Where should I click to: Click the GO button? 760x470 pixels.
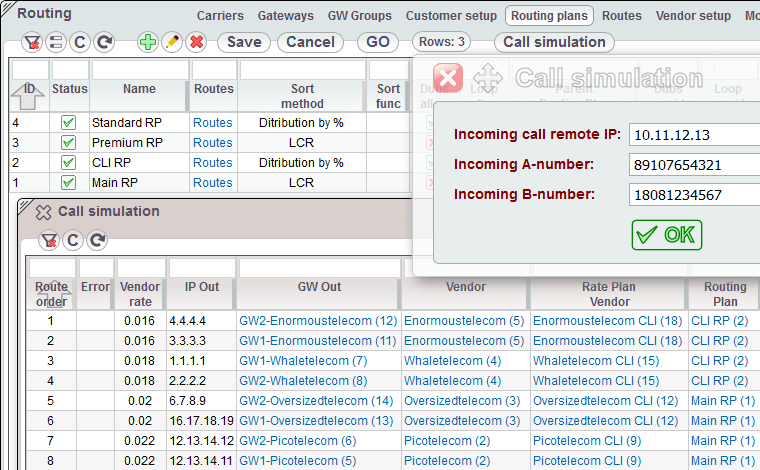pos(378,42)
